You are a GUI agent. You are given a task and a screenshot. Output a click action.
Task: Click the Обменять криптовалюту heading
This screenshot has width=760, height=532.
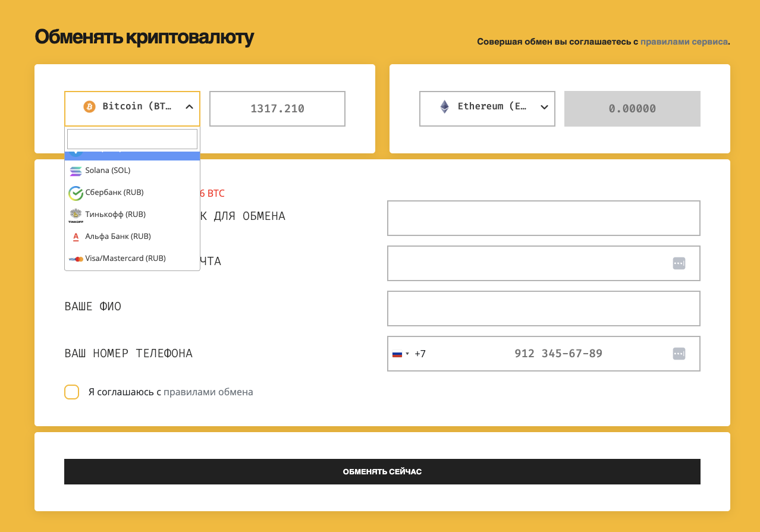coord(145,37)
